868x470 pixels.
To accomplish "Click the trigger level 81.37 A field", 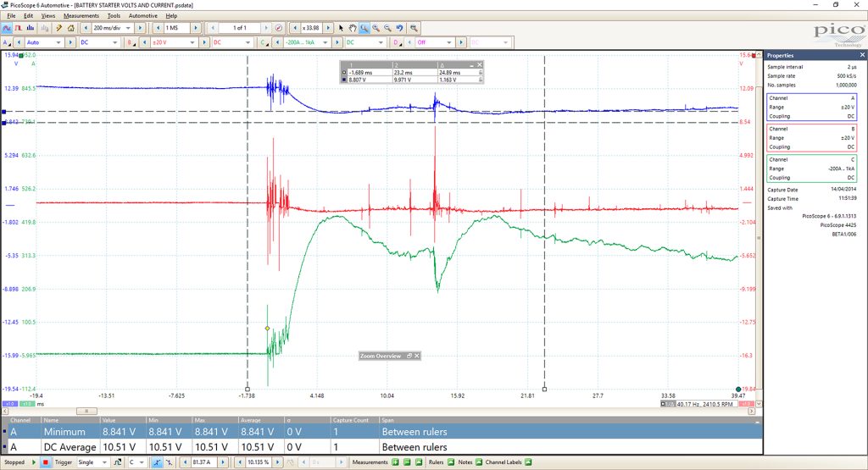I will (x=204, y=462).
